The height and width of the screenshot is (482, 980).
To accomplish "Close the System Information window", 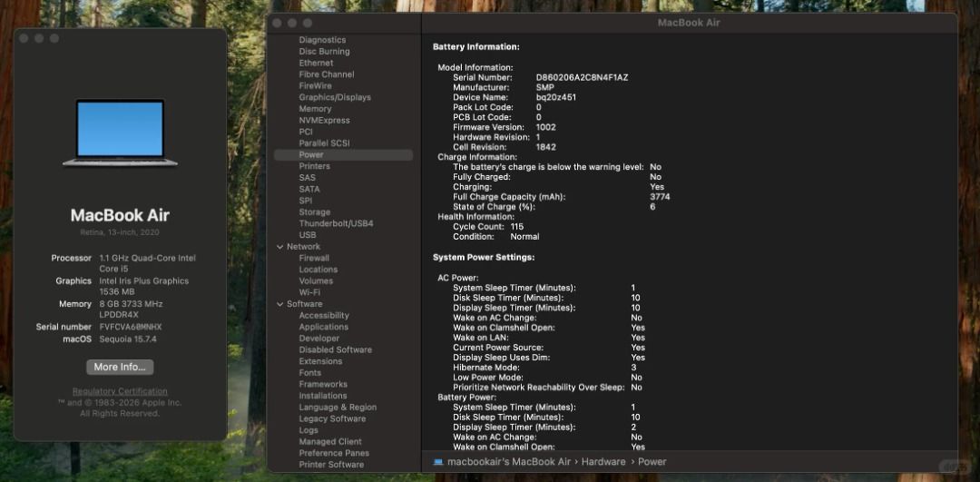I will (277, 23).
